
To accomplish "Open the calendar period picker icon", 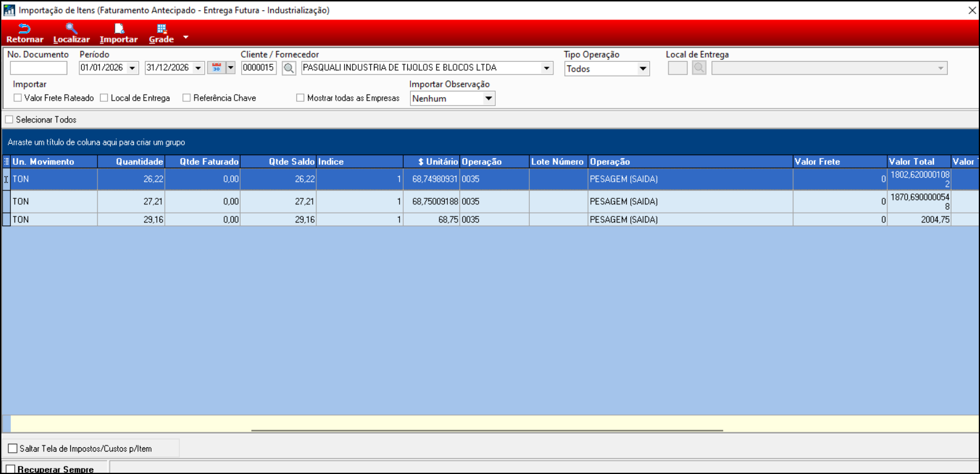I will pyautogui.click(x=216, y=68).
